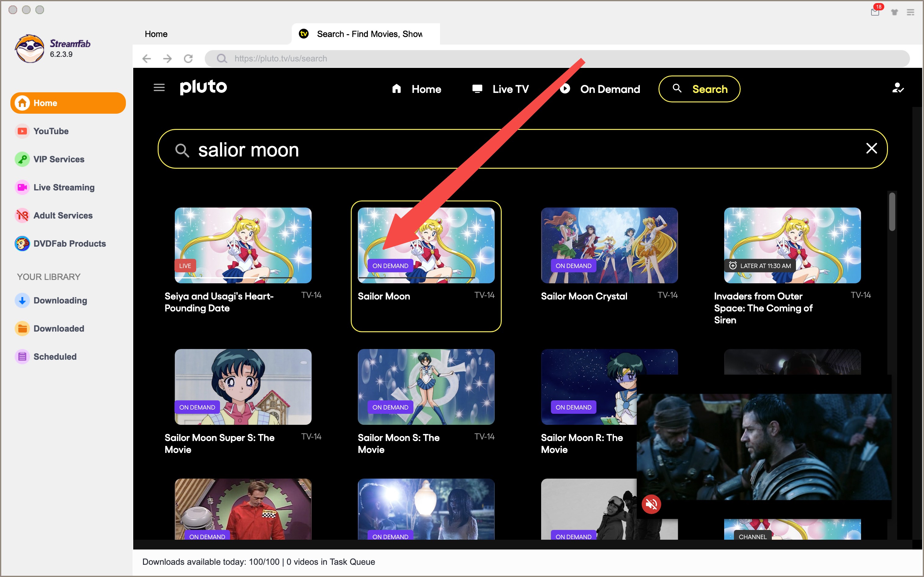Reload the page with the refresh icon
This screenshot has height=577, width=924.
(x=188, y=58)
